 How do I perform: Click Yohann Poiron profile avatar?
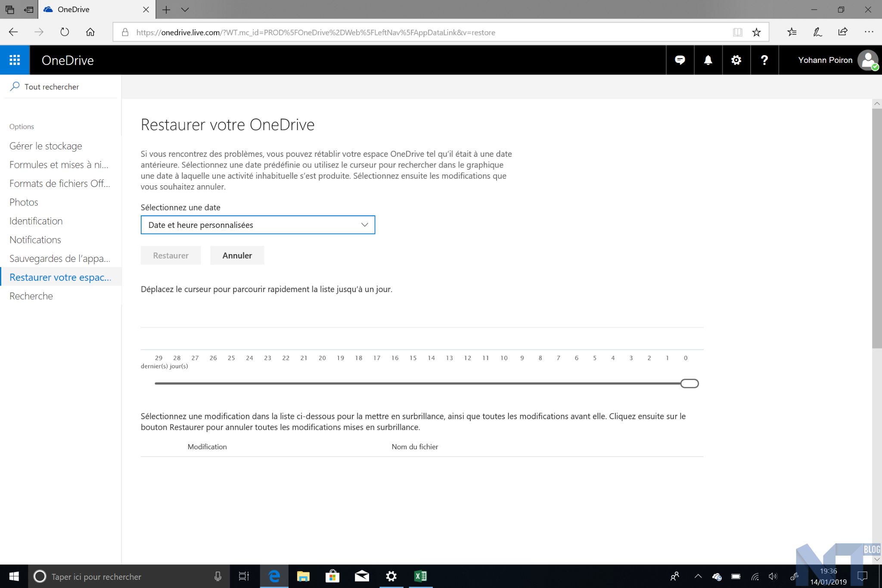pos(867,60)
